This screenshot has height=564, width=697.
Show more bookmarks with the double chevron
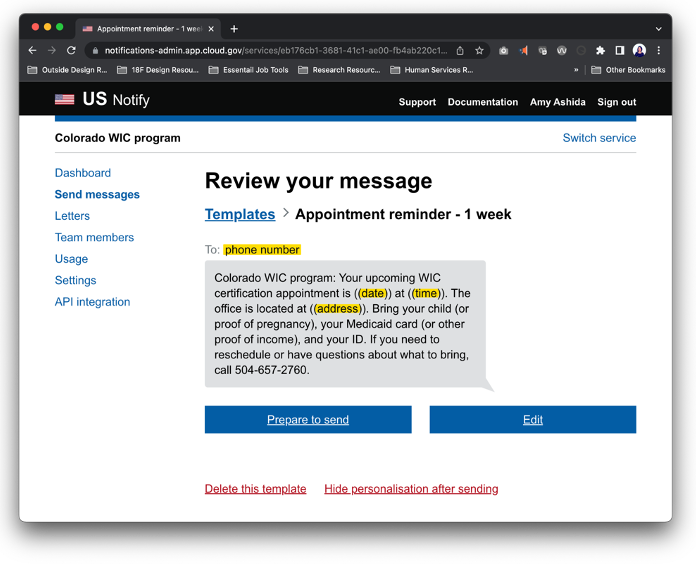click(x=576, y=70)
